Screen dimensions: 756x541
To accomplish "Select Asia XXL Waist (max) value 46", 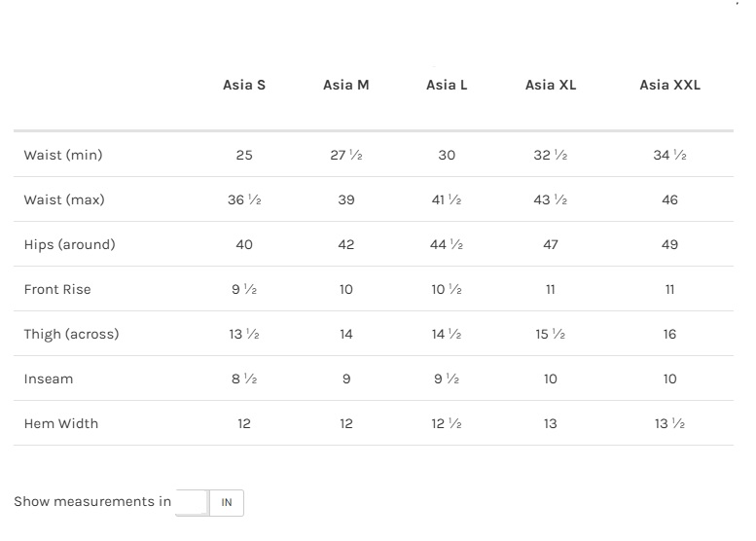I will [669, 199].
